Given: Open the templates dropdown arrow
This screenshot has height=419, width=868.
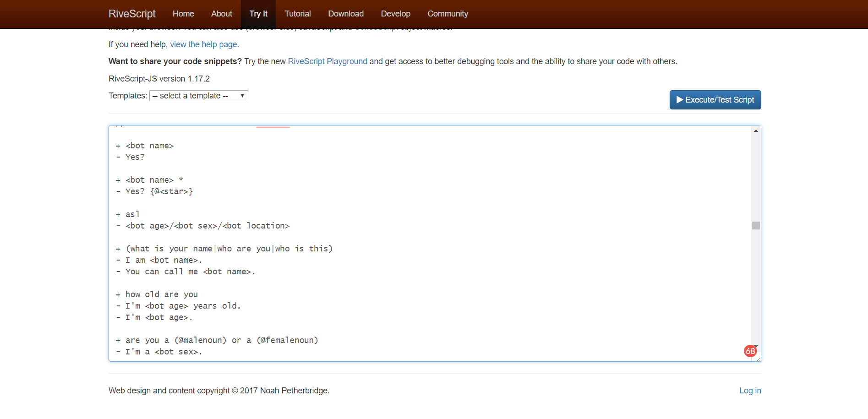Looking at the screenshot, I should pyautogui.click(x=242, y=96).
